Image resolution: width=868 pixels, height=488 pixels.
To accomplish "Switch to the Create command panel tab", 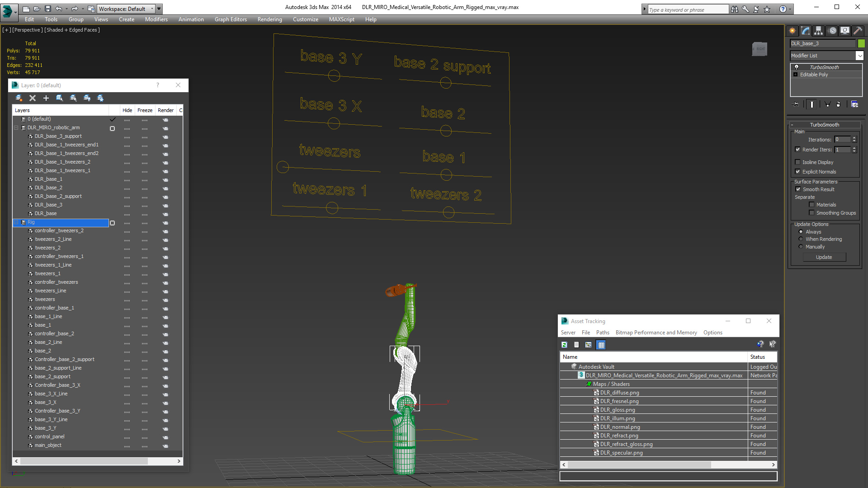I will [793, 31].
